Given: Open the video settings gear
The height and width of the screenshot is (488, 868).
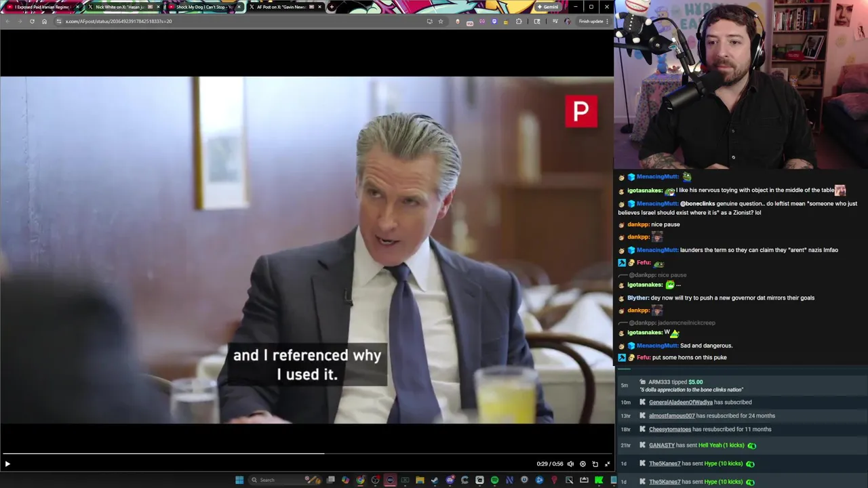Looking at the screenshot, I should [x=583, y=464].
